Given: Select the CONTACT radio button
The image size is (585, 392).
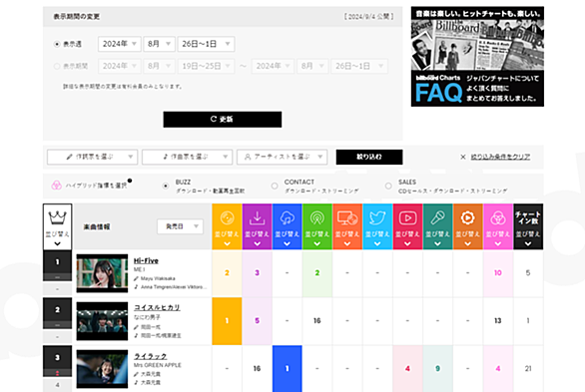Looking at the screenshot, I should (275, 186).
